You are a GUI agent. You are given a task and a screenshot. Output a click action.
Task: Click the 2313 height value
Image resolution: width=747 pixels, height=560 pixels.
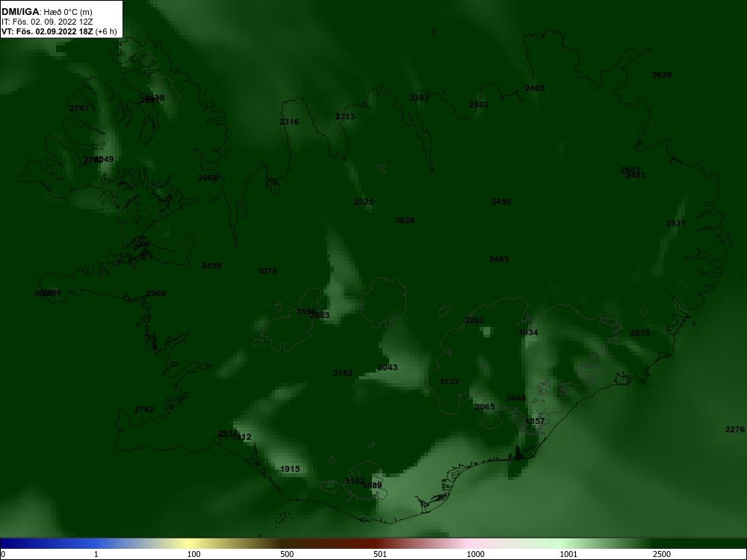pos(345,116)
